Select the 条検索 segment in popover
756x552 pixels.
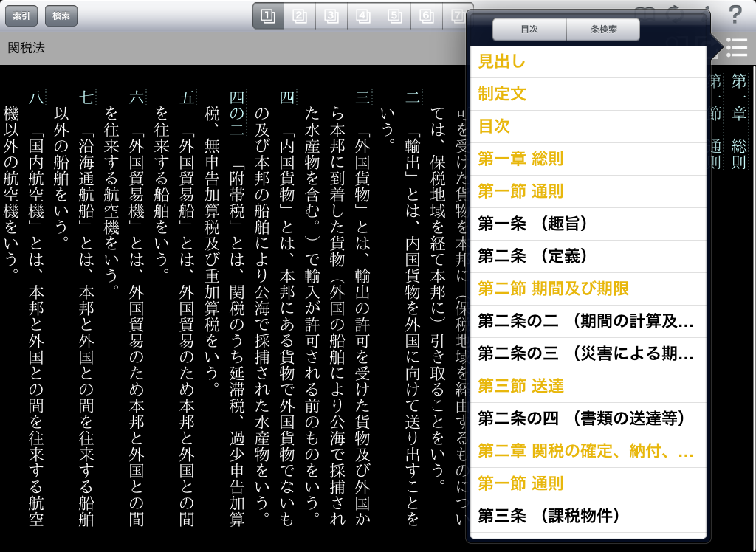click(x=603, y=30)
